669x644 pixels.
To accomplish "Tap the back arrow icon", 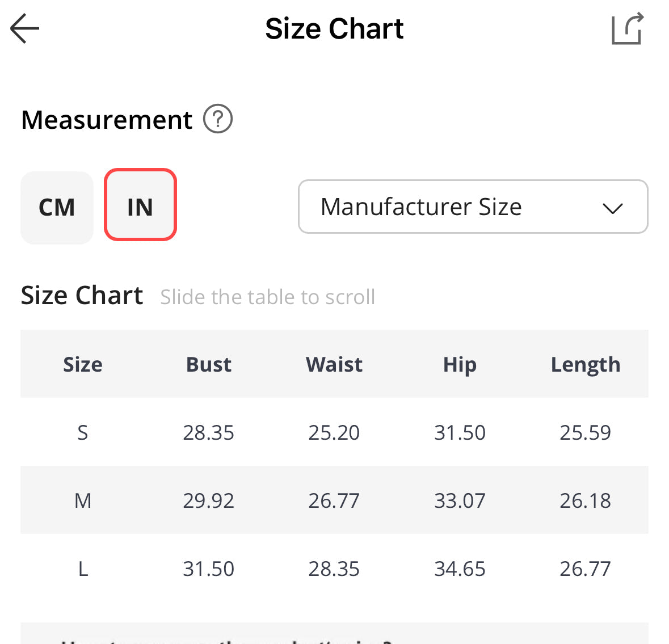I will coord(25,28).
